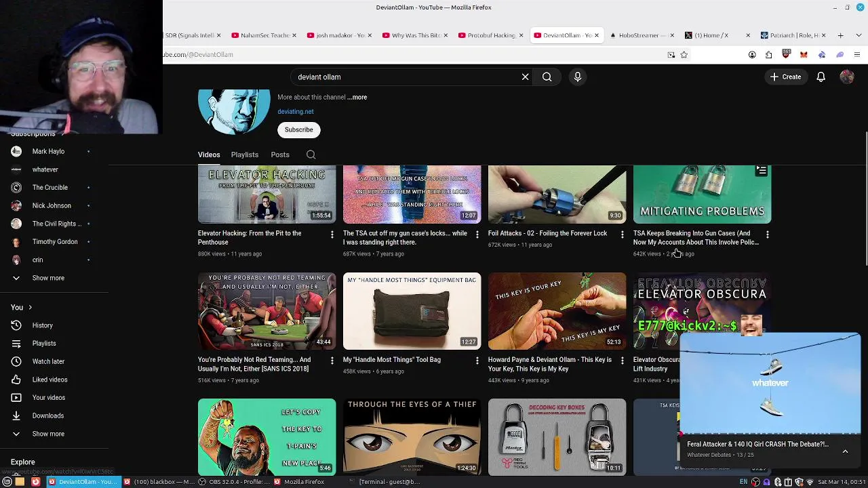This screenshot has width=868, height=488.
Task: Open YouTube notifications bell
Action: pyautogui.click(x=821, y=77)
